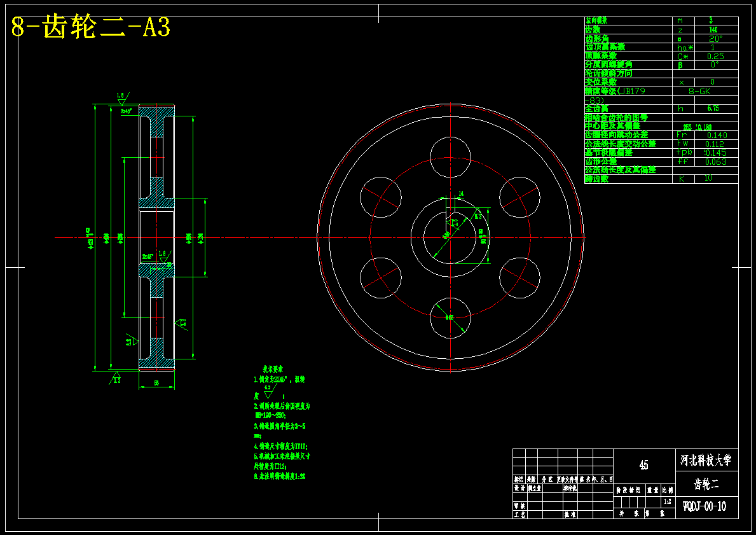Screen dimensions: 756x535
Task: Click the runout tolerance value '0.140'
Action: pos(716,135)
